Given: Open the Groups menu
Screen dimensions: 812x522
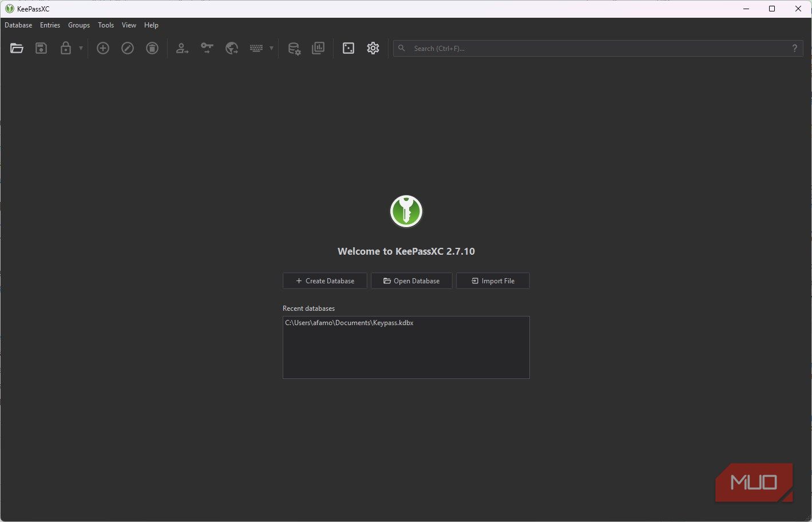Looking at the screenshot, I should pos(79,25).
